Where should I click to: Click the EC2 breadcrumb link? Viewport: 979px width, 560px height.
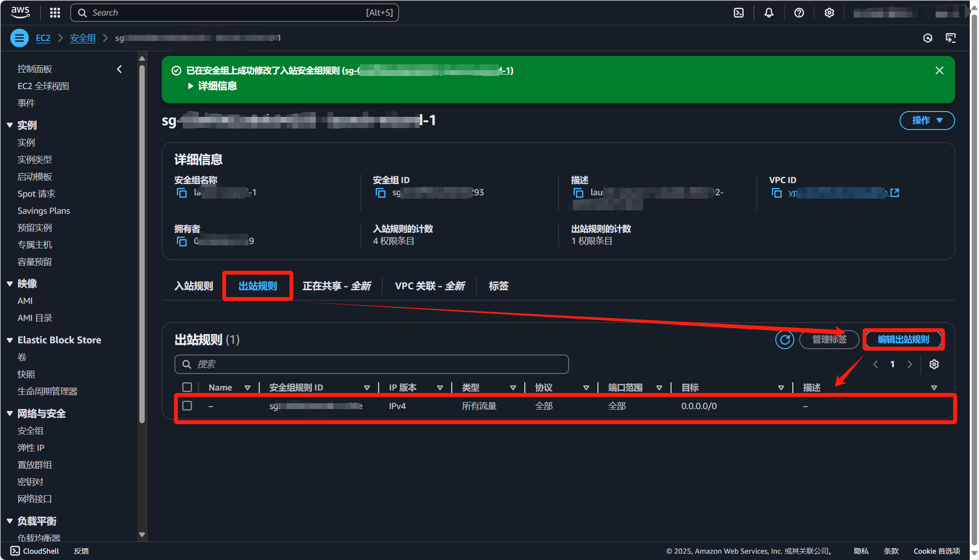(43, 38)
